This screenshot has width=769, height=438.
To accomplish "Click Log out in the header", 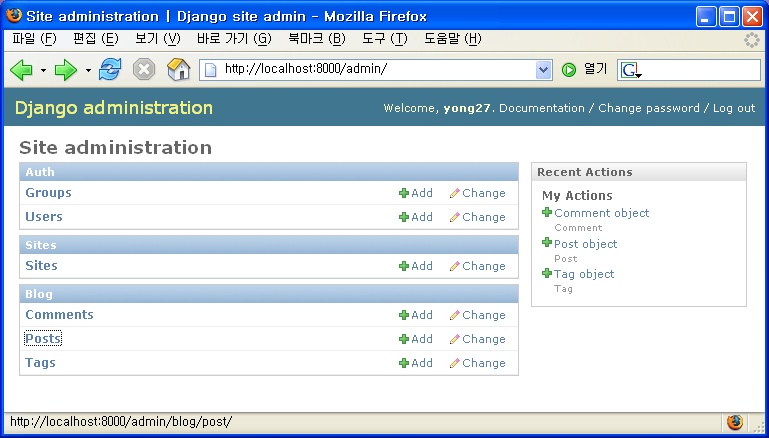I will (733, 108).
